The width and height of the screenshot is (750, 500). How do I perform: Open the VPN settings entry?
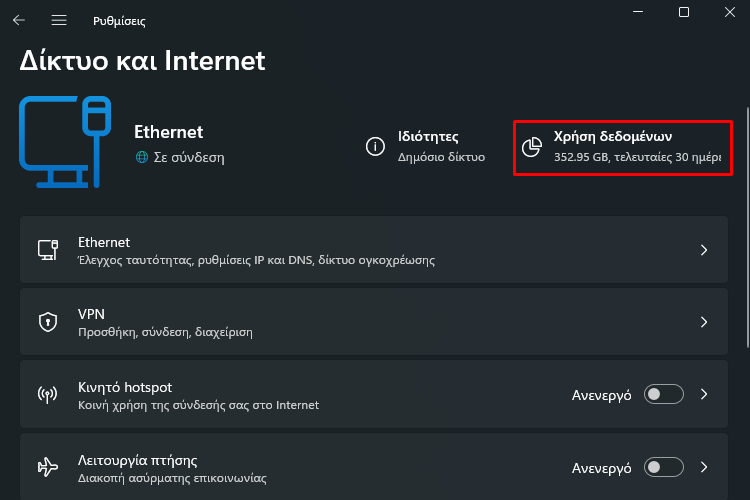tap(374, 322)
